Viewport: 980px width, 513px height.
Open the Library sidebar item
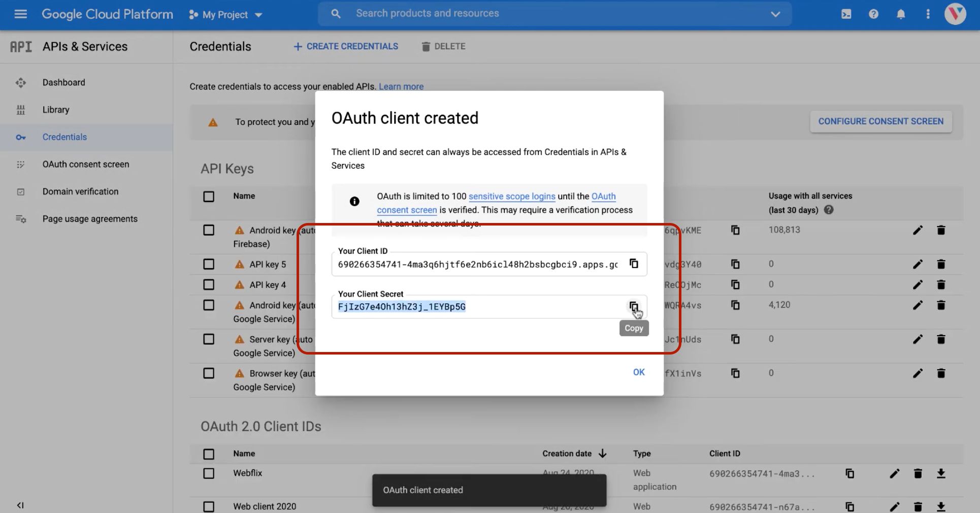click(55, 110)
